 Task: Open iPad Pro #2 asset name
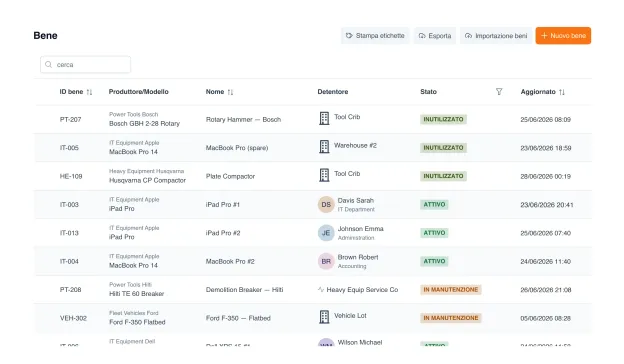pos(223,233)
